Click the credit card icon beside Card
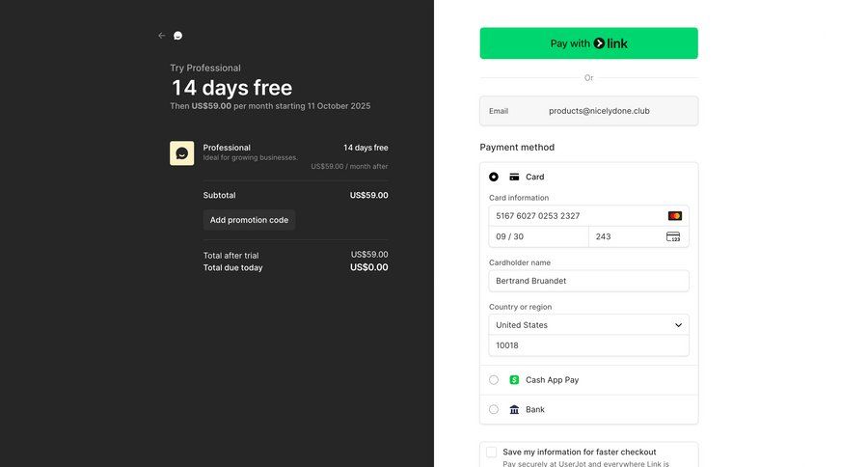Image resolution: width=868 pixels, height=467 pixels. [515, 178]
